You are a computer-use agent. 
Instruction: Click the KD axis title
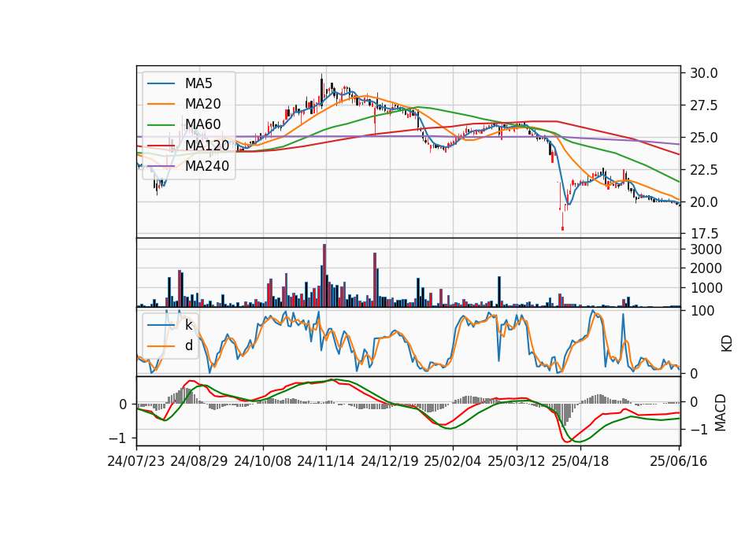coord(726,344)
